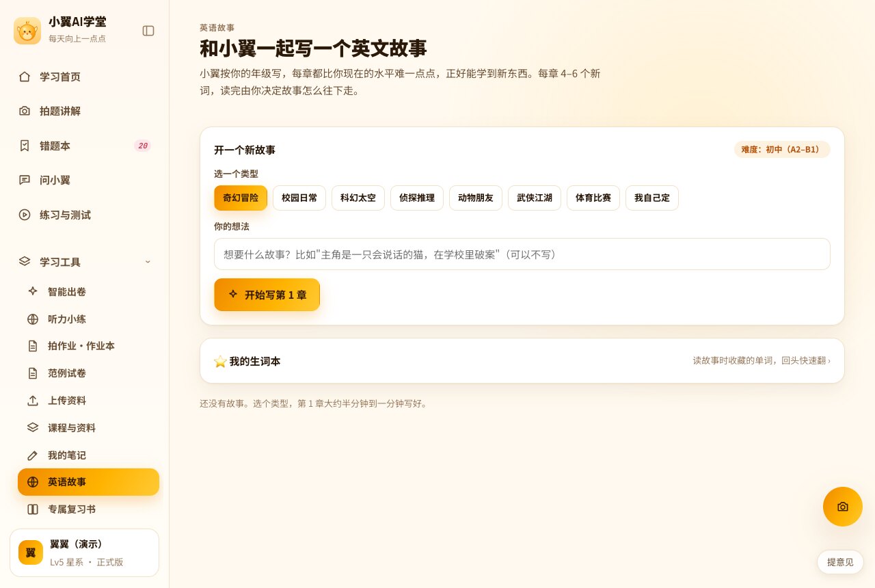Click the avatar icon beside 翼翼（演示）
The image size is (875, 588).
31,552
